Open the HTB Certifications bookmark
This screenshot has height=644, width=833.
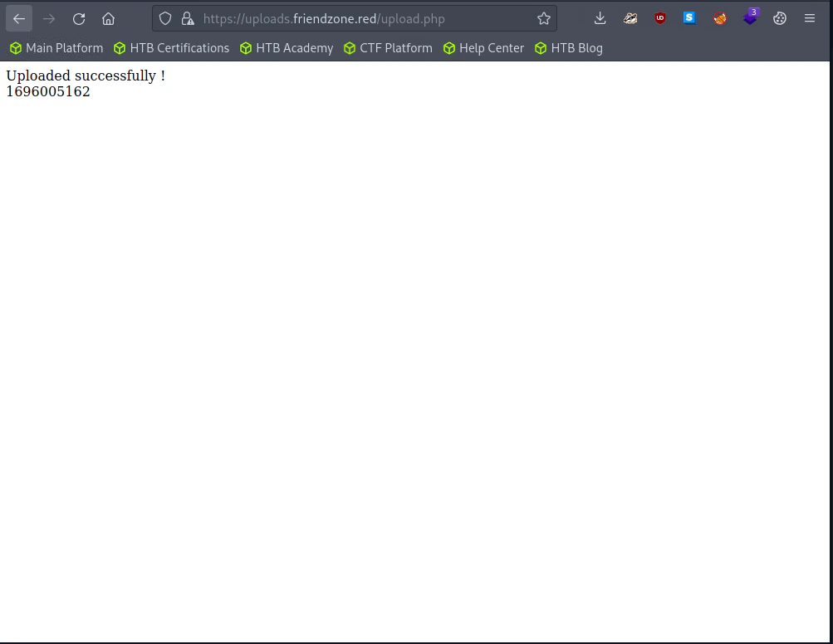172,48
